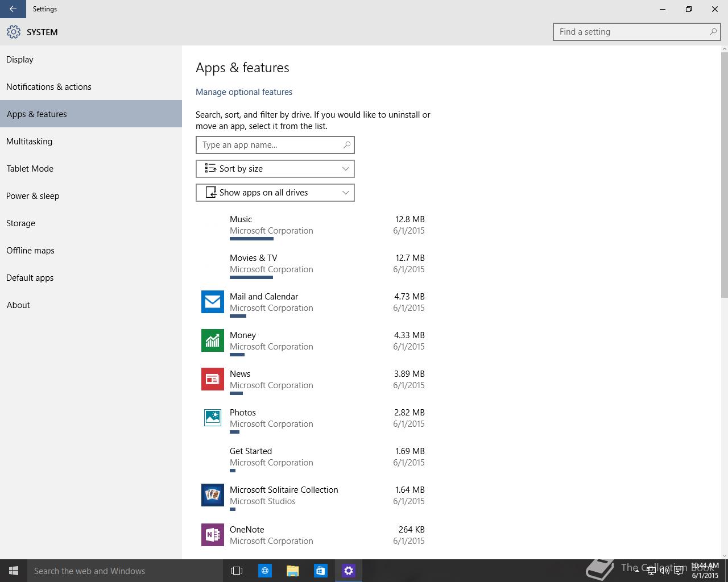Click the network icon in system tray
The image size is (728, 582).
(651, 571)
